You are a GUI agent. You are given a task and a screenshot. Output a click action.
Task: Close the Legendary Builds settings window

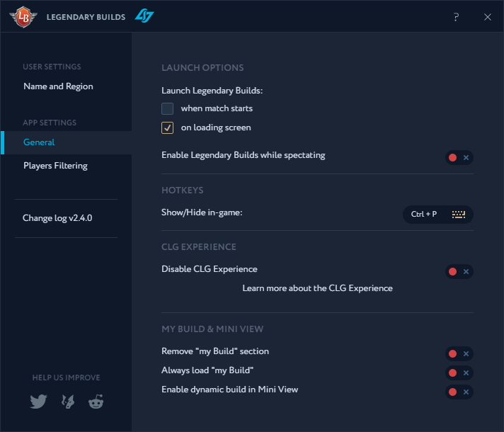[x=487, y=17]
